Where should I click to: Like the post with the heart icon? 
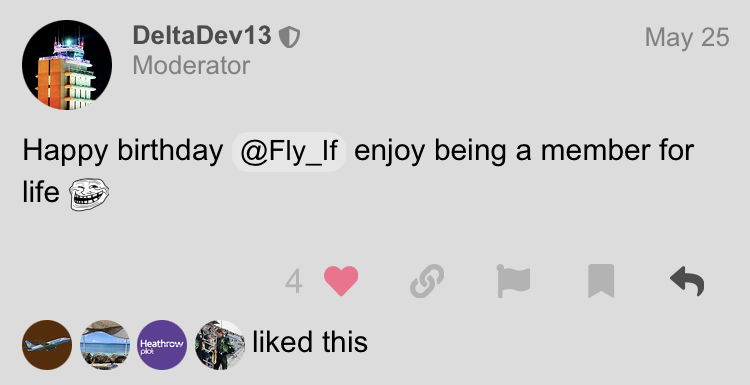tap(341, 281)
